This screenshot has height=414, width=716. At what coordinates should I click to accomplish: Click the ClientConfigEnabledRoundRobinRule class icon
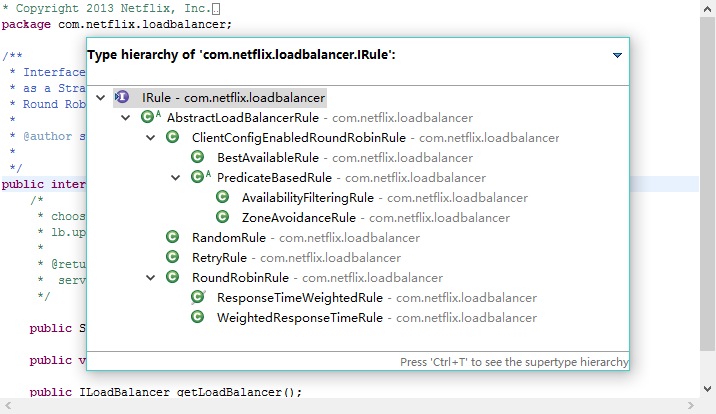pyautogui.click(x=173, y=137)
